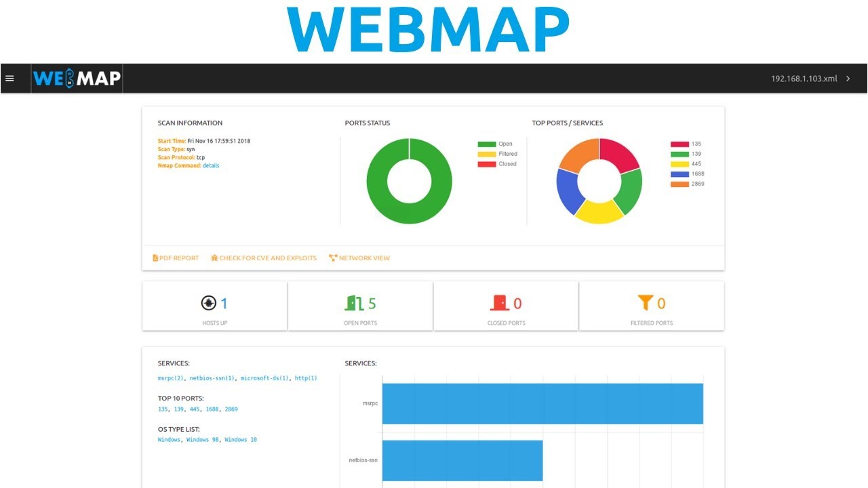Click the netbios-ssn bar in Services chart

coord(462,461)
